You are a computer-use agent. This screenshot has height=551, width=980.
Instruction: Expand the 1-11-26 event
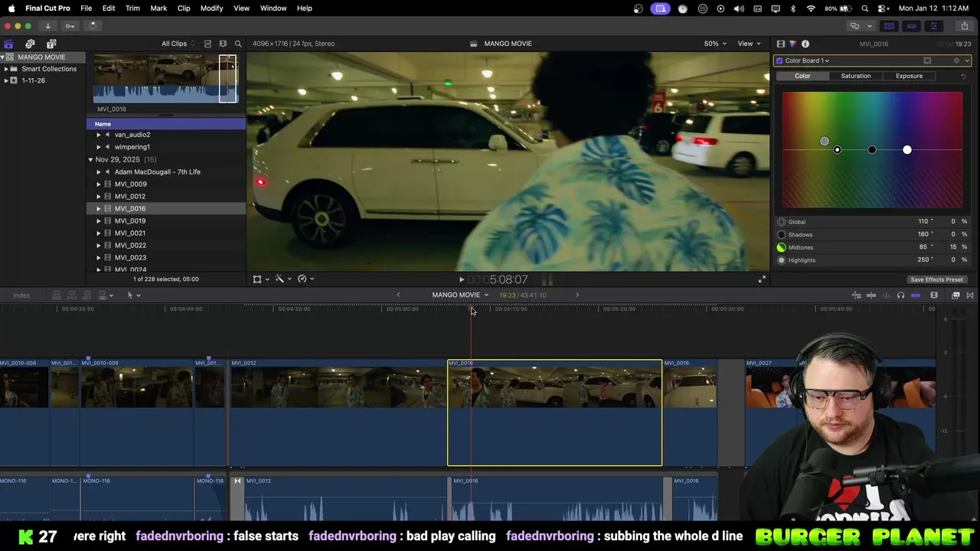coord(6,80)
